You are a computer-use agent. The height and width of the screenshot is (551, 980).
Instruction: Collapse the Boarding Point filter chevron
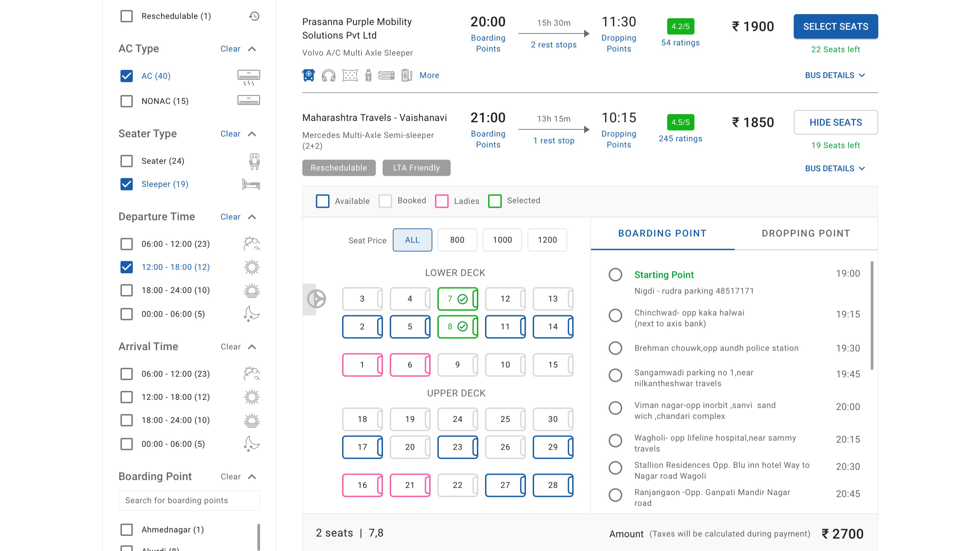pyautogui.click(x=252, y=477)
